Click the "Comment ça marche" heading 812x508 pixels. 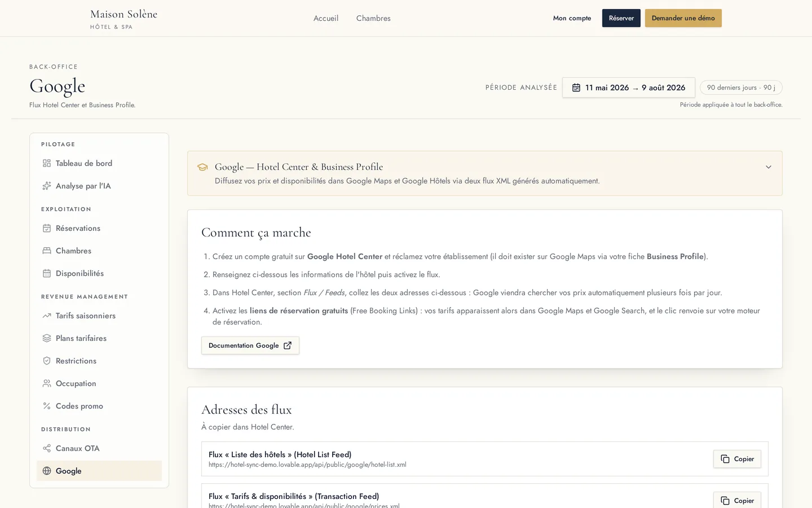256,233
